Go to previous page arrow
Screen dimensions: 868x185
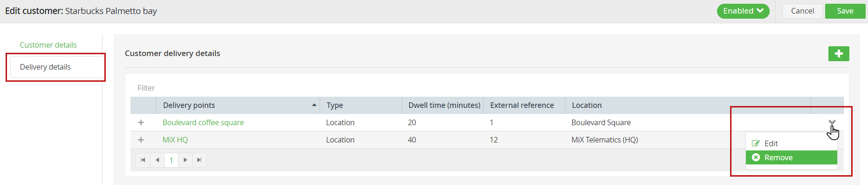(157, 160)
